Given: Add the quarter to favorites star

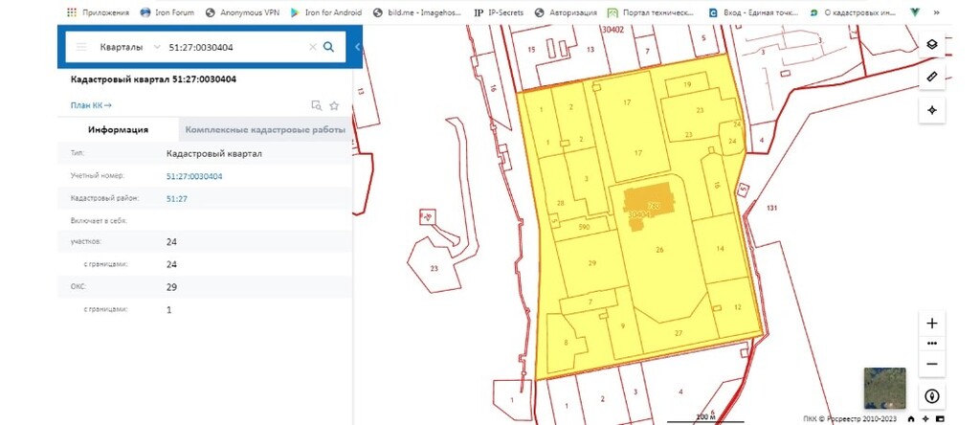Looking at the screenshot, I should (x=334, y=105).
